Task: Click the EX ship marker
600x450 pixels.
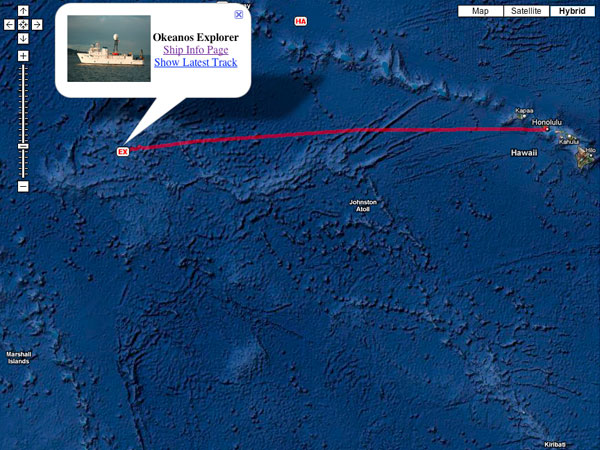Action: [123, 152]
